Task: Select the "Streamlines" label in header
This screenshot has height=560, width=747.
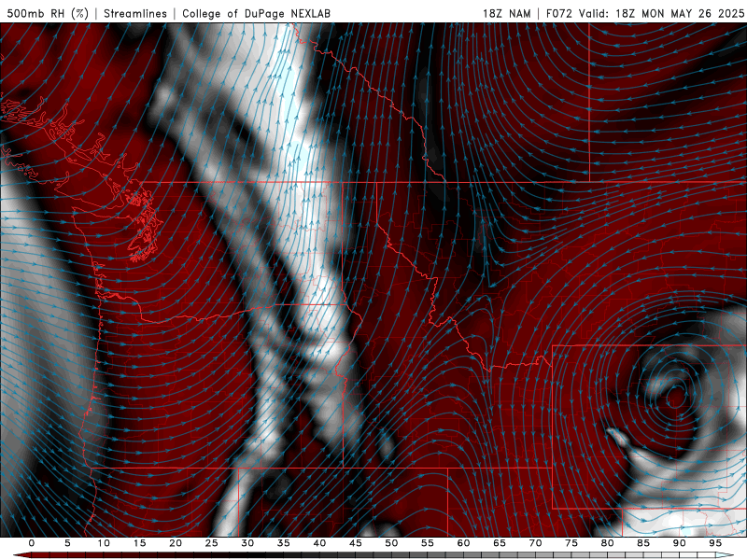Action: (135, 13)
